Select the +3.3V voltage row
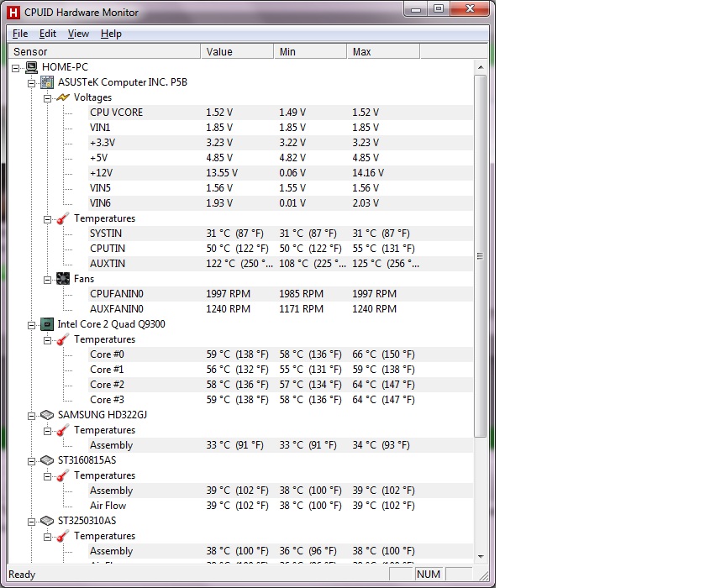The image size is (726, 588). tap(281, 143)
